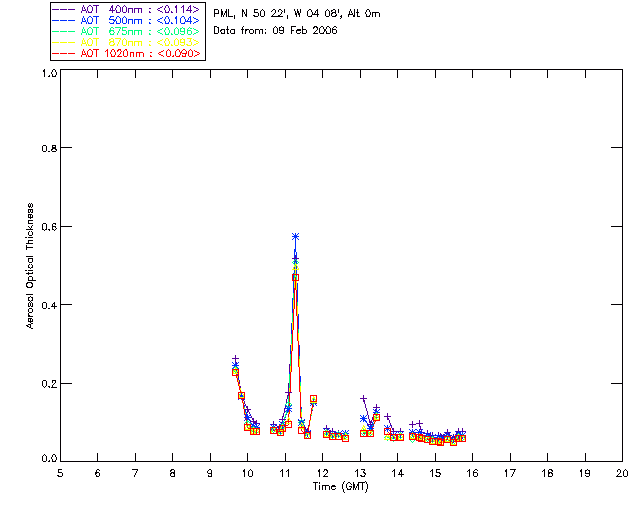Click the x-axis tick label 9
The height and width of the screenshot is (512, 640).
[x=210, y=473]
